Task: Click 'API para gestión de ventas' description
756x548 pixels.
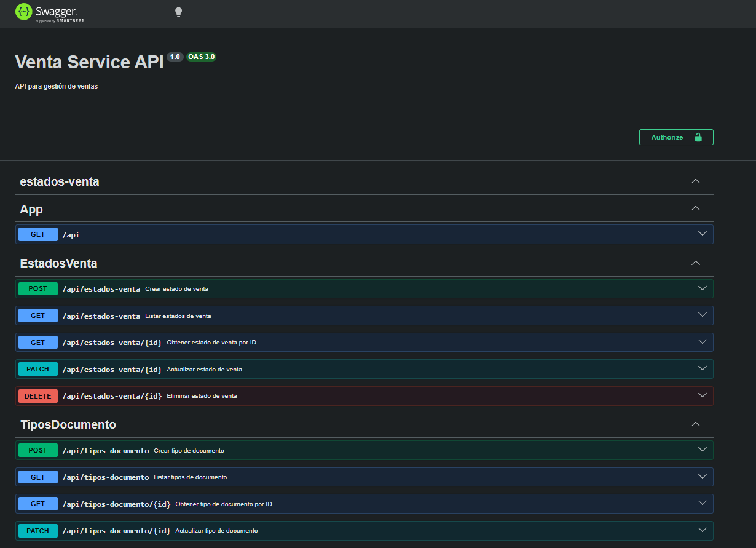Action: pyautogui.click(x=57, y=87)
